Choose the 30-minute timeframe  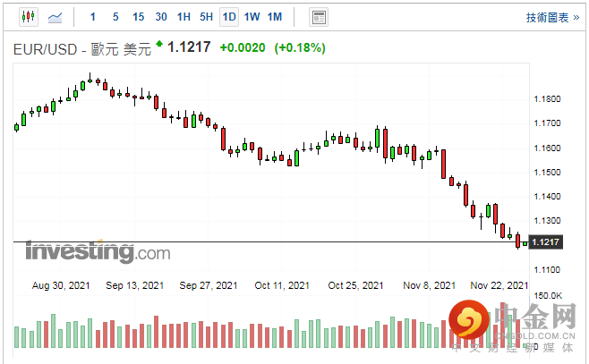click(161, 17)
